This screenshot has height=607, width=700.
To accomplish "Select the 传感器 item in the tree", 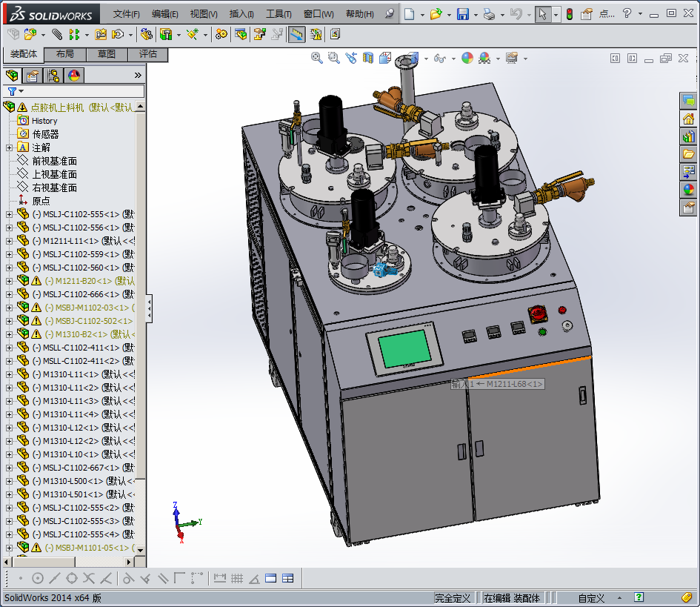I will pos(45,134).
